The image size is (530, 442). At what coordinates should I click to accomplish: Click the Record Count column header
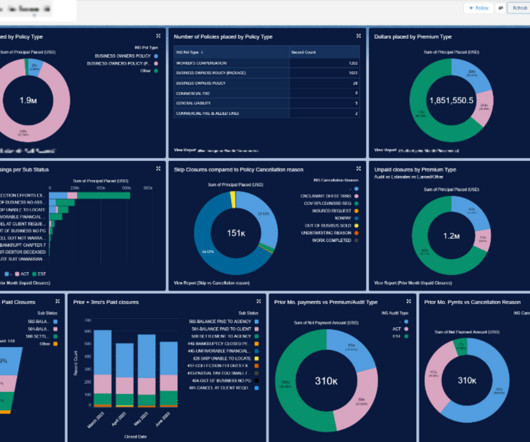(303, 52)
